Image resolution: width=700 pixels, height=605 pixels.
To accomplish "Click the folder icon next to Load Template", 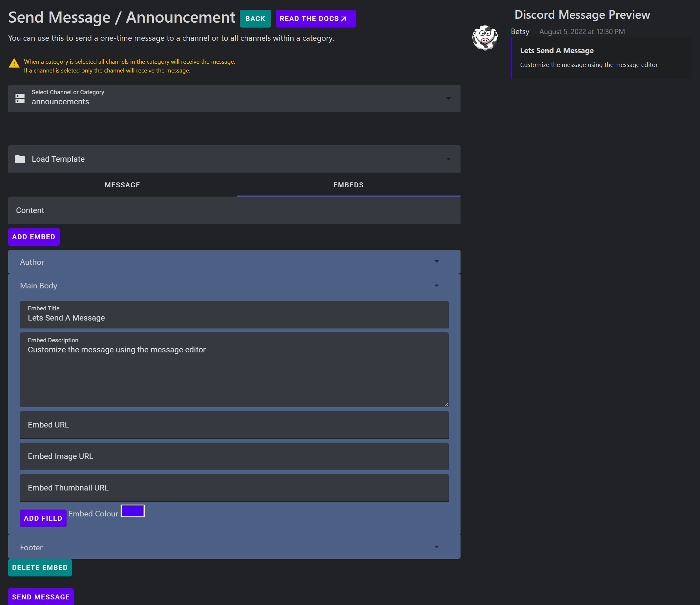I will [x=20, y=159].
